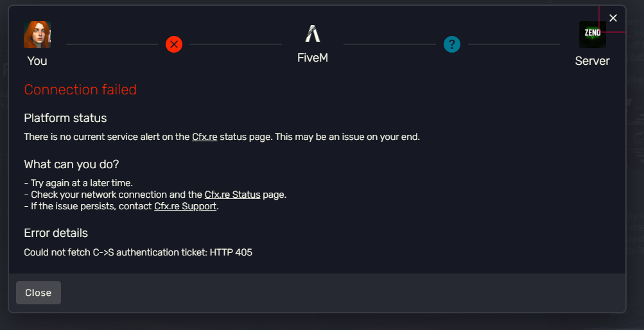Screen dimensions: 644x330
Task: Dismiss dialog with the top-right X icon
Action: [613, 18]
